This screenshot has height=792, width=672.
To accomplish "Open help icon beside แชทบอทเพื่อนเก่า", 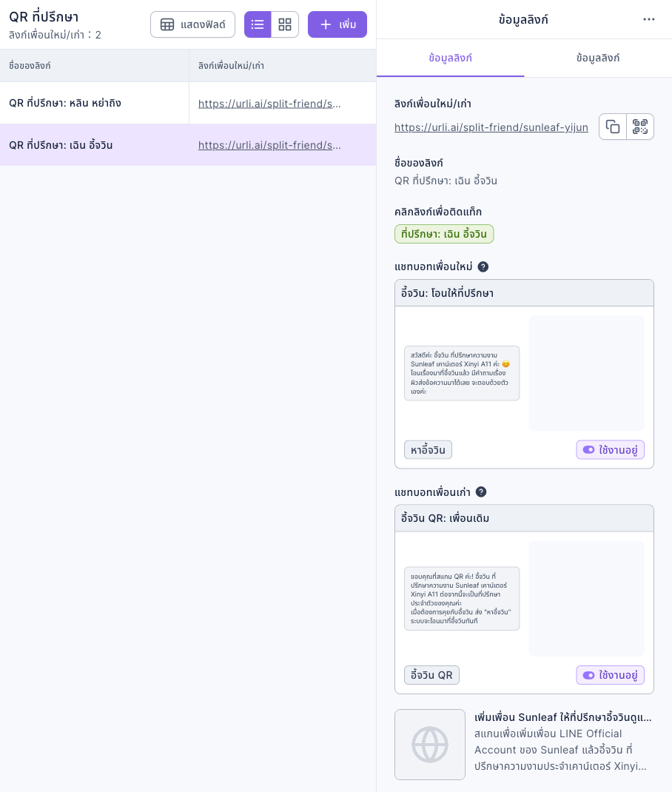I will [x=480, y=492].
